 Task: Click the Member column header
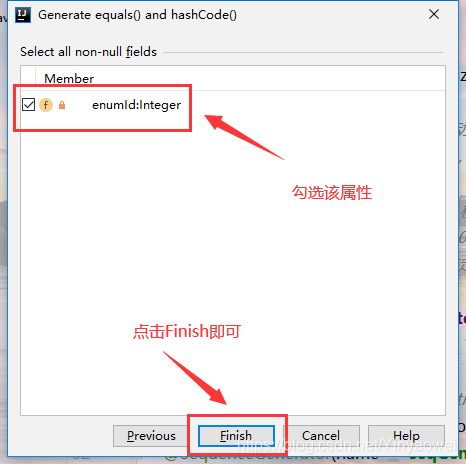[69, 79]
